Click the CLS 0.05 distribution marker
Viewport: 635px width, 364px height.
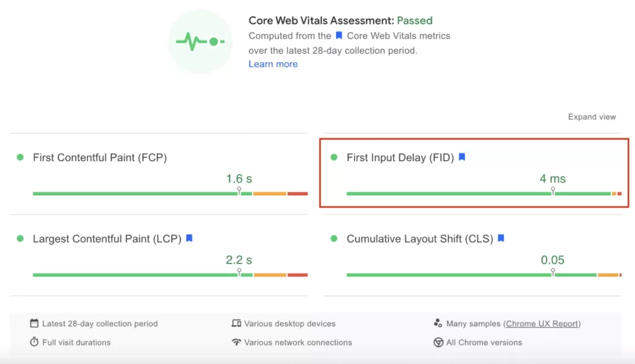[x=553, y=272]
